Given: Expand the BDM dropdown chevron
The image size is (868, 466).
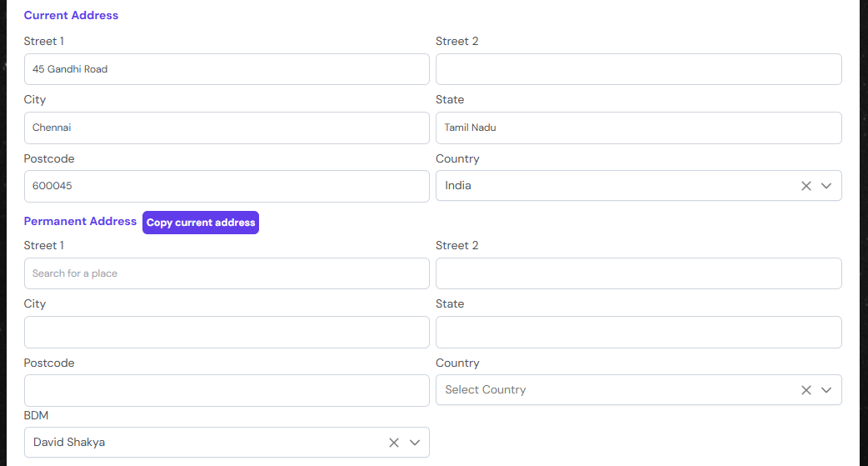Looking at the screenshot, I should coord(415,443).
